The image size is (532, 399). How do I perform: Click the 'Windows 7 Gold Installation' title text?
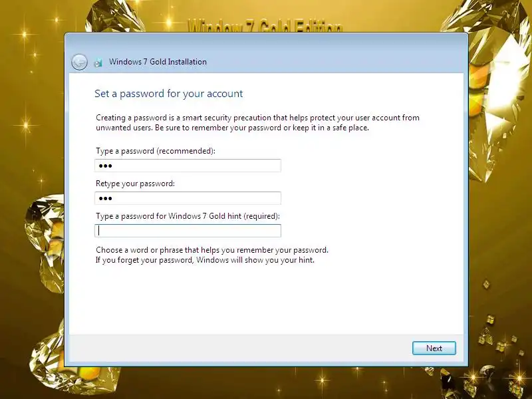pyautogui.click(x=158, y=62)
